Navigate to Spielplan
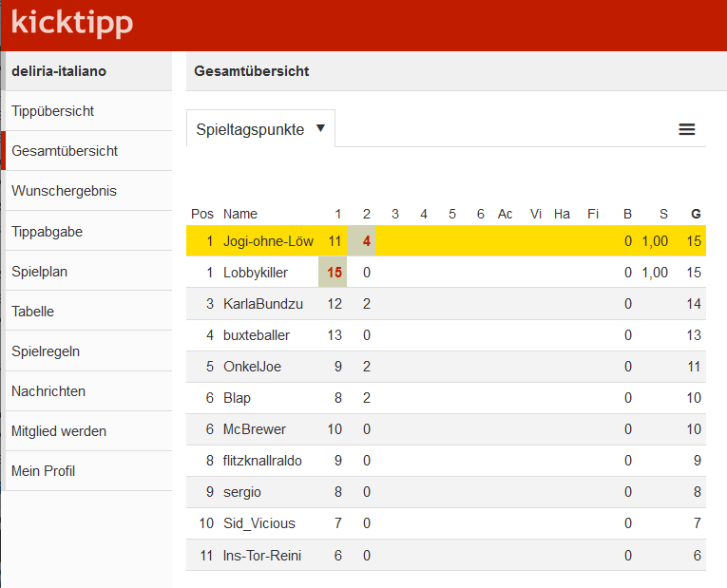This screenshot has height=588, width=727. (39, 272)
